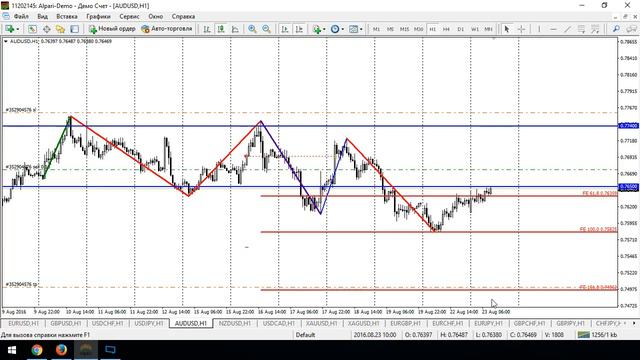Select the crosshair tool
This screenshot has width=640, height=360.
521,29
